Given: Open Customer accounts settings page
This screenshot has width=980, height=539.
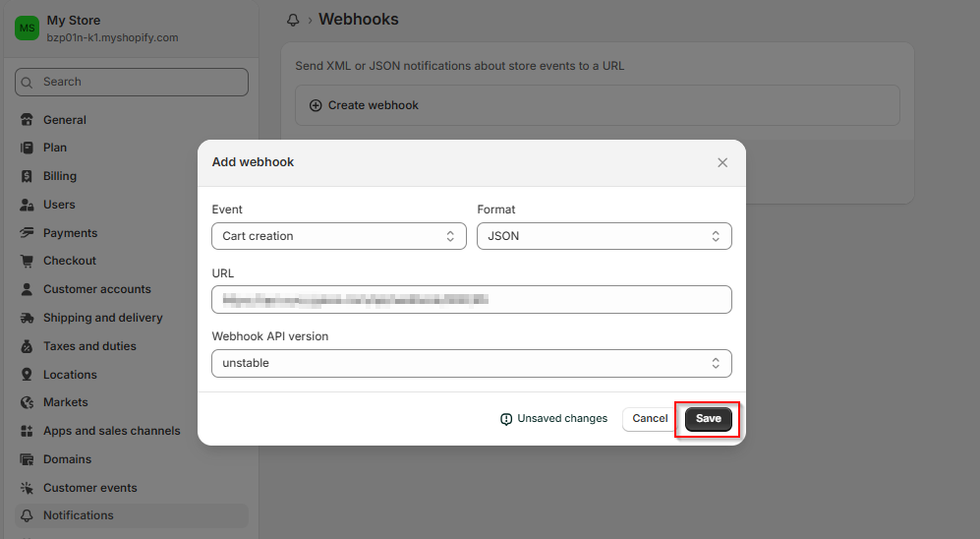Looking at the screenshot, I should (96, 289).
